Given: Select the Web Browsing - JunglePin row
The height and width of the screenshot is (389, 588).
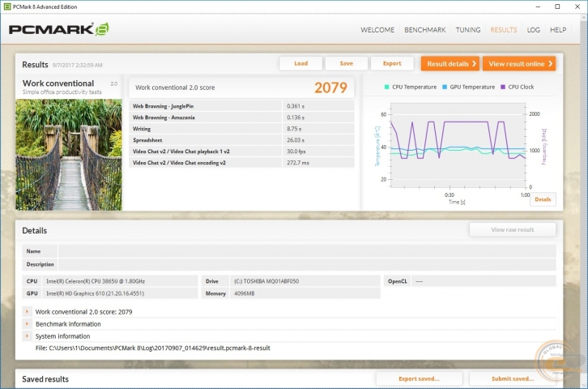Looking at the screenshot, I should (241, 106).
